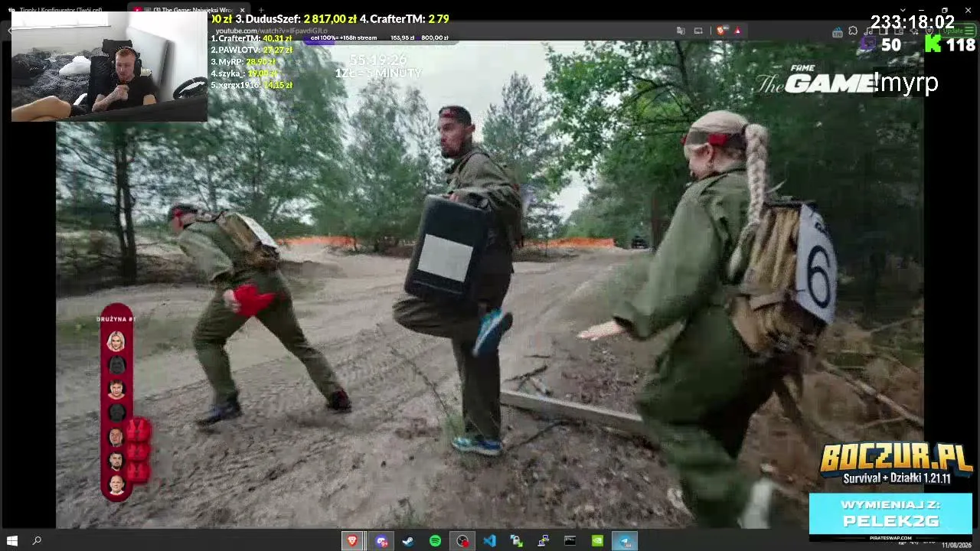The image size is (980, 551).
Task: Open the purple chat app on the taskbar
Action: [x=381, y=541]
